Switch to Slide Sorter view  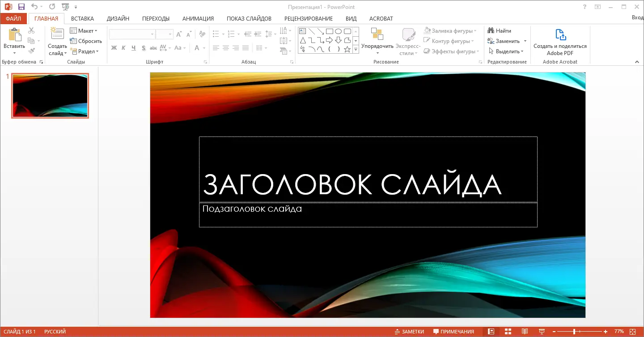(x=508, y=331)
